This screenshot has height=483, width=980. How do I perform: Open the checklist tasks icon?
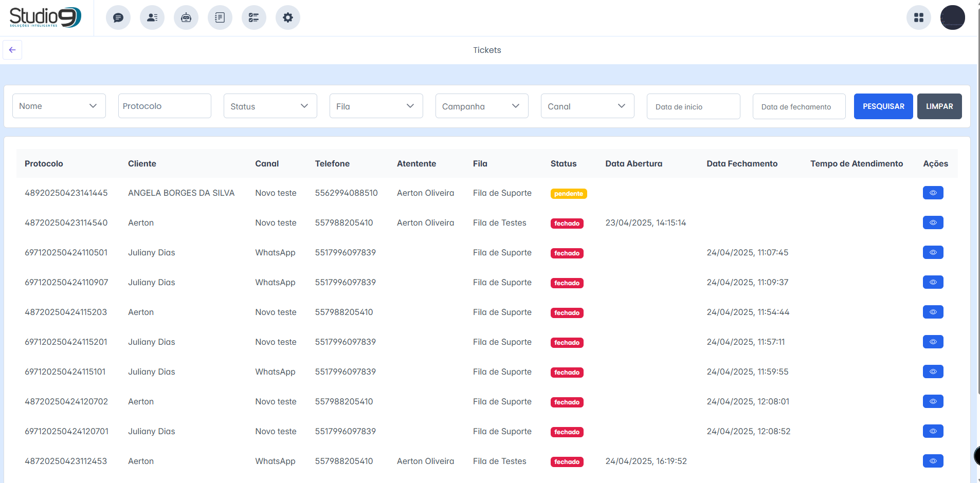[254, 17]
